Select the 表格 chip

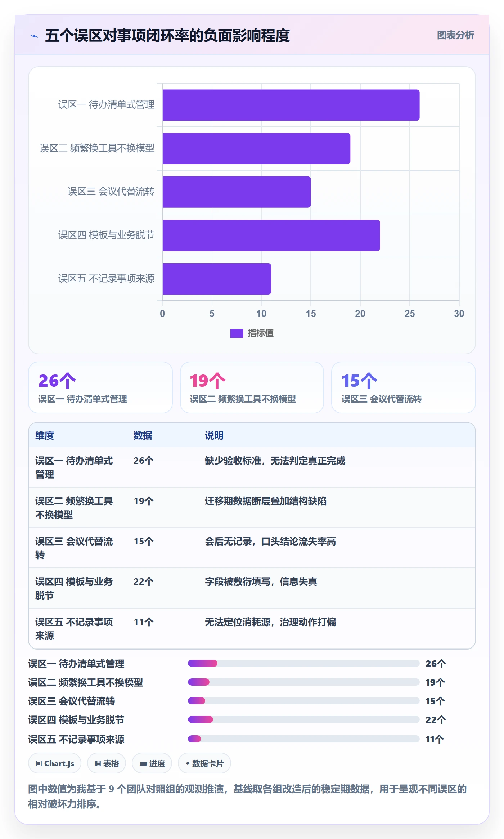coord(107,763)
